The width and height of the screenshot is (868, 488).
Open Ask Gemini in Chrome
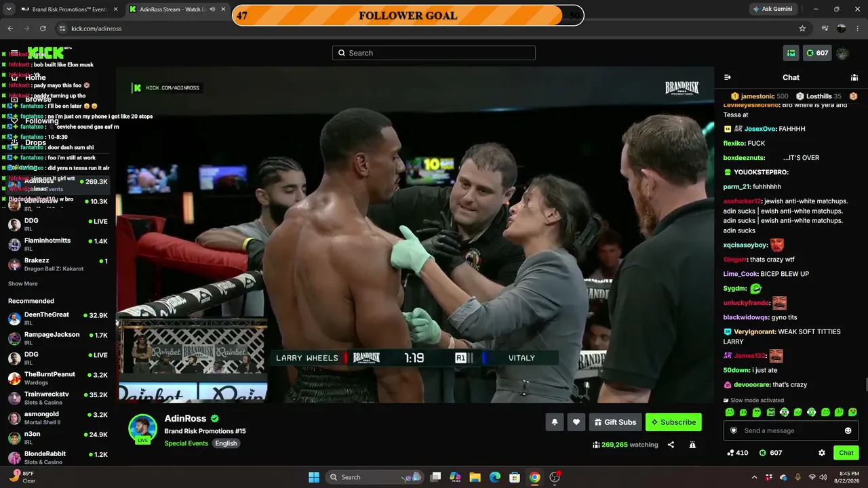(772, 9)
